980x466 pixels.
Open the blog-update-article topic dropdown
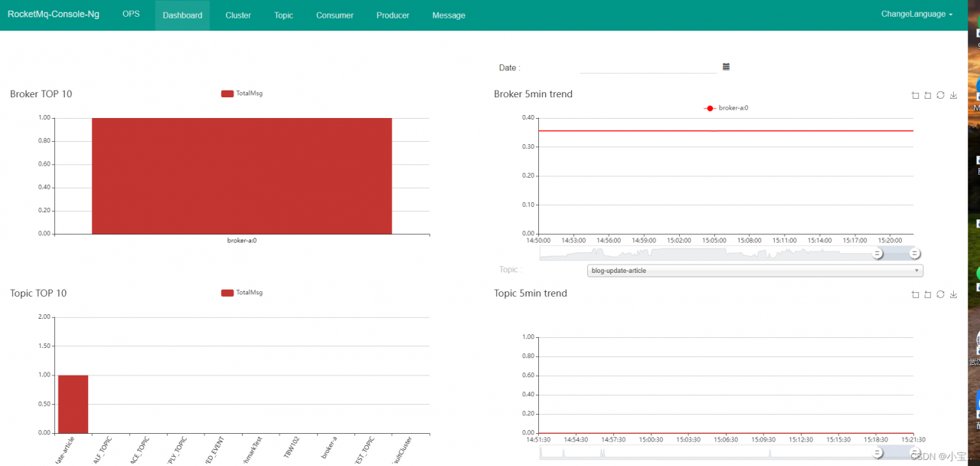click(x=755, y=271)
